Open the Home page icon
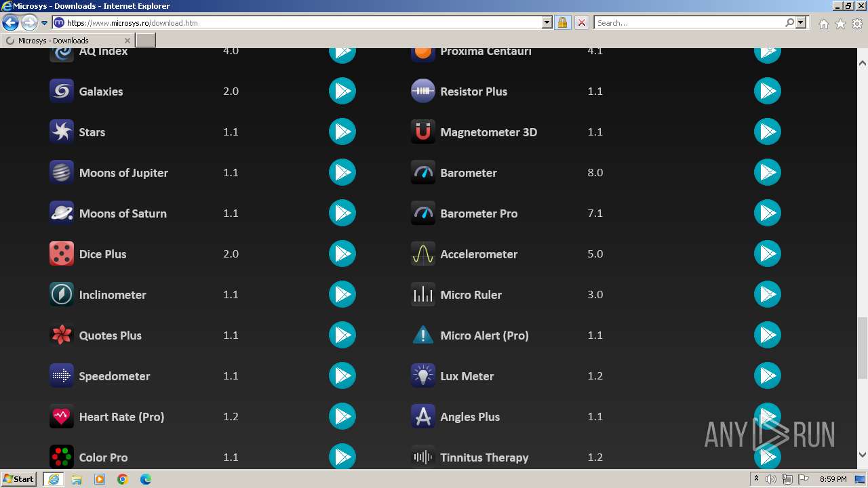 [823, 24]
